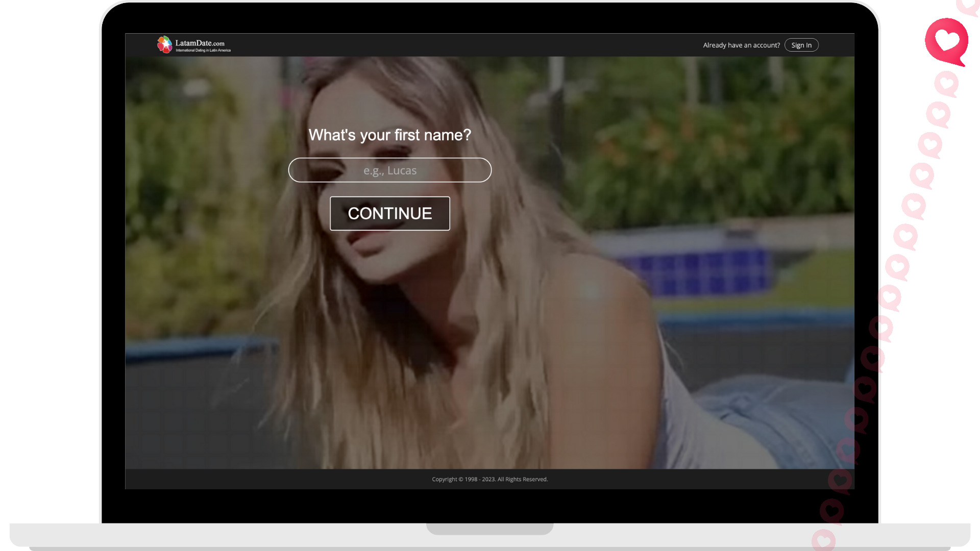The width and height of the screenshot is (980, 551).
Task: Click the heart bubble overlapping the footer bar
Action: pyautogui.click(x=840, y=481)
